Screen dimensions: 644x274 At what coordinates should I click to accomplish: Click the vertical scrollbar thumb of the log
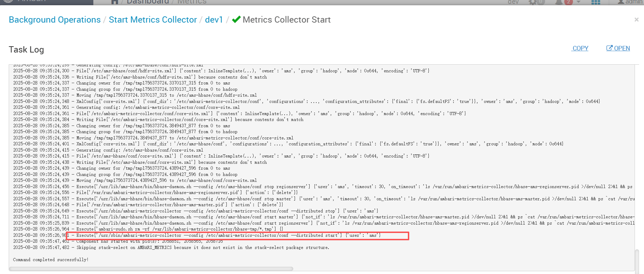[637, 261]
